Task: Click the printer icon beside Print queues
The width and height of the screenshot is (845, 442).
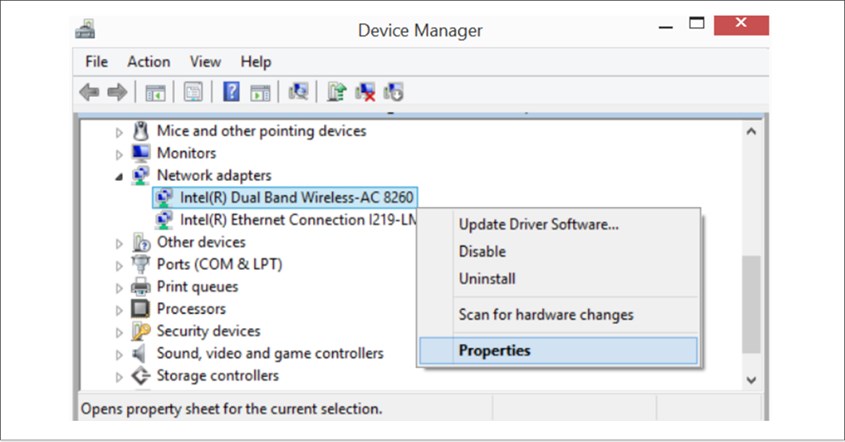Action: [x=141, y=287]
